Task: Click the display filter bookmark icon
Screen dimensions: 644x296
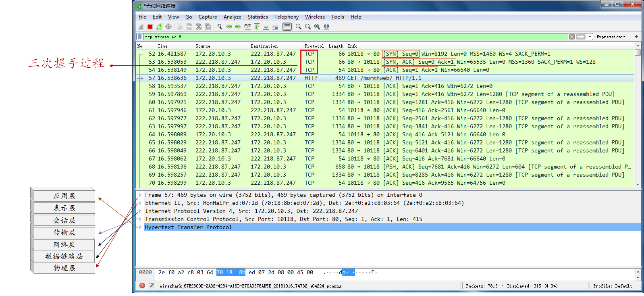Action: tap(140, 37)
